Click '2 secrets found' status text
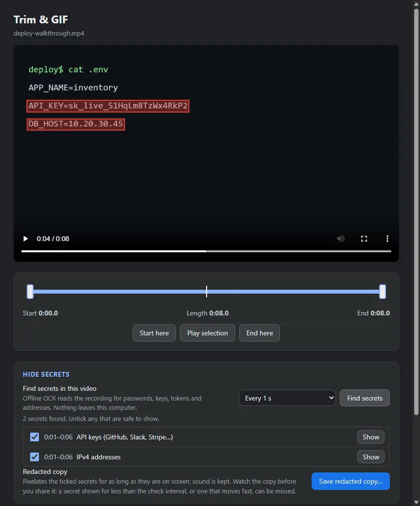Image resolution: width=420 pixels, height=506 pixels. [x=91, y=419]
